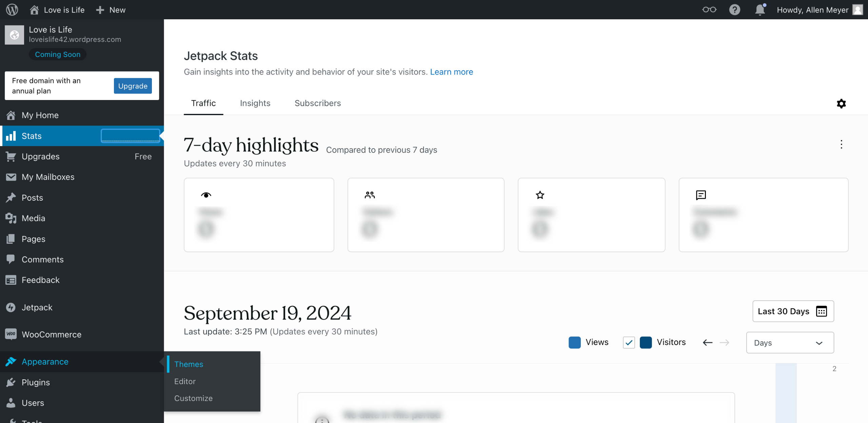Open the Last 30 Days date picker

click(783, 311)
